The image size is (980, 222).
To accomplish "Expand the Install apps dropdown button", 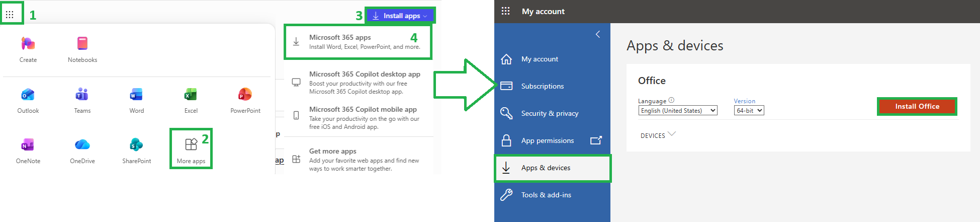I will click(399, 16).
